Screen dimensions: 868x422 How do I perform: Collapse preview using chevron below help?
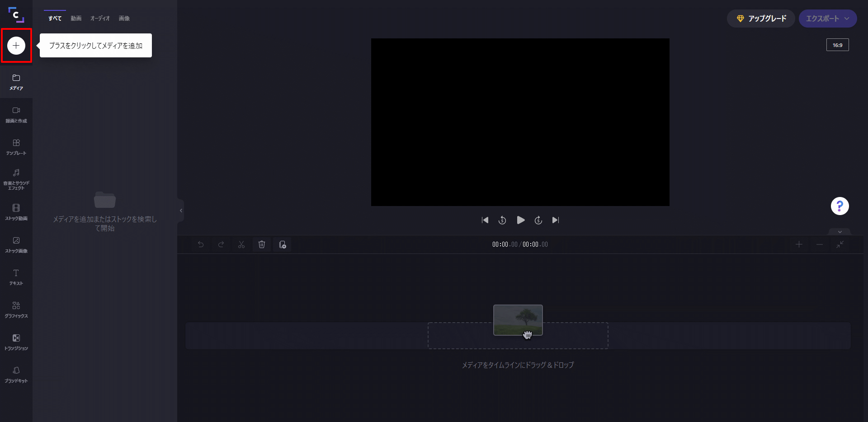840,232
